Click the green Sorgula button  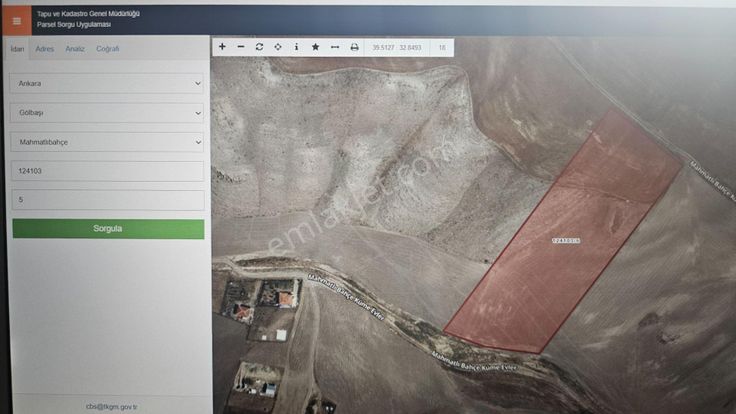click(108, 229)
